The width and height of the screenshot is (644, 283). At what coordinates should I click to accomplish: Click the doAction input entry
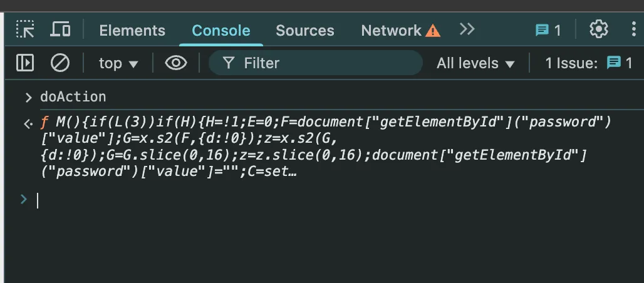(73, 97)
